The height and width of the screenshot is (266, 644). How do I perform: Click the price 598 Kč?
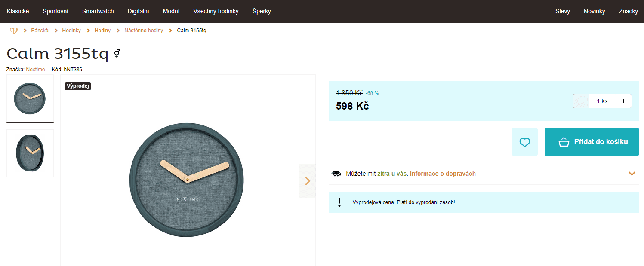[x=352, y=106]
